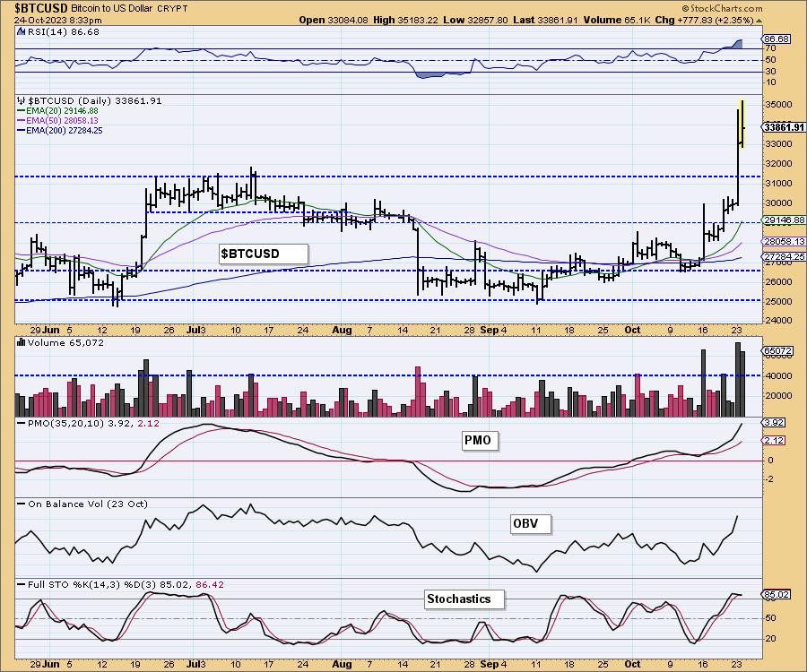807x672 pixels.
Task: Click the EMA(50) 28058.13 legend text
Action: (x=62, y=120)
